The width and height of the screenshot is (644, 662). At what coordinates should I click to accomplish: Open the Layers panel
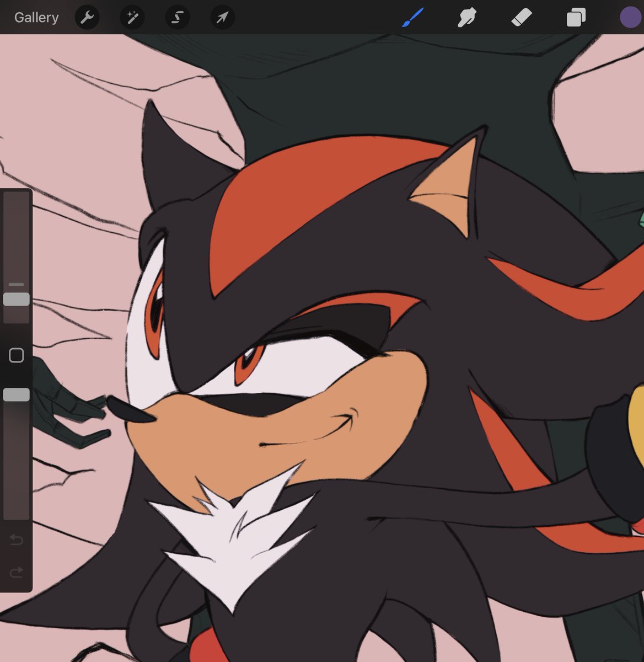click(576, 18)
